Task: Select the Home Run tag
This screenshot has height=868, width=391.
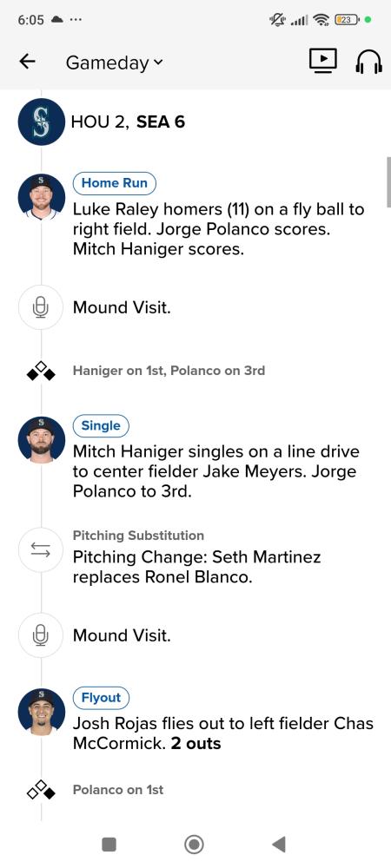Action: click(x=115, y=183)
